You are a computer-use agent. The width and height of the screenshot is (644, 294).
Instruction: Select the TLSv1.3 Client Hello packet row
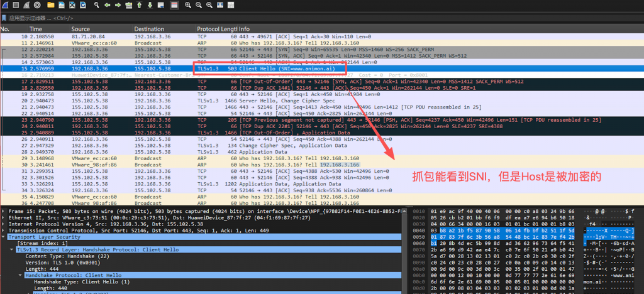click(x=252, y=68)
